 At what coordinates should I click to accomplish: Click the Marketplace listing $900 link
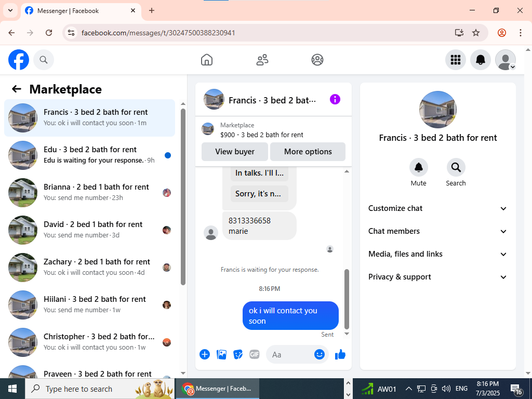click(262, 135)
